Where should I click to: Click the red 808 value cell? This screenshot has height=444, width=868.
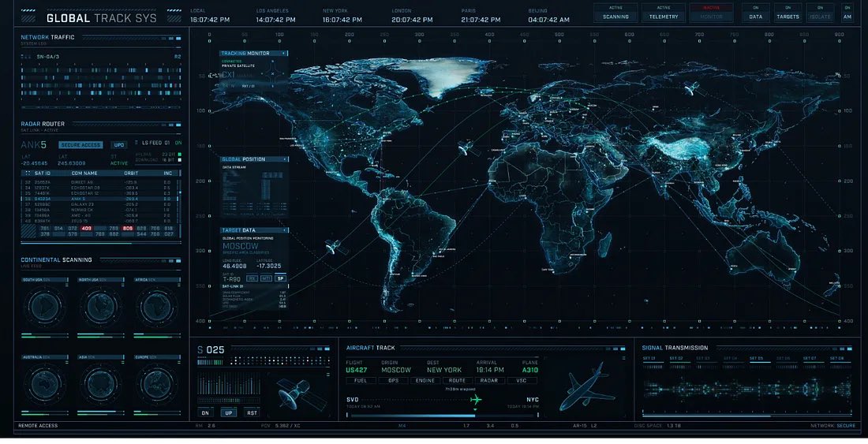click(x=127, y=229)
